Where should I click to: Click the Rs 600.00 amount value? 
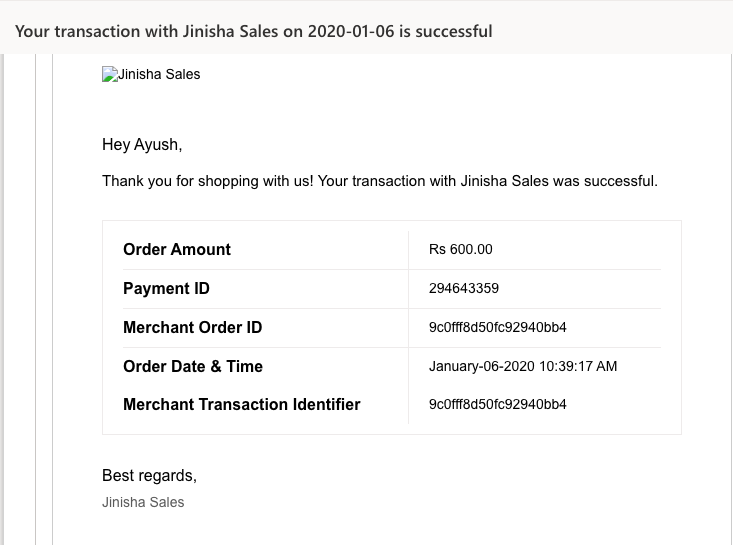click(x=460, y=249)
